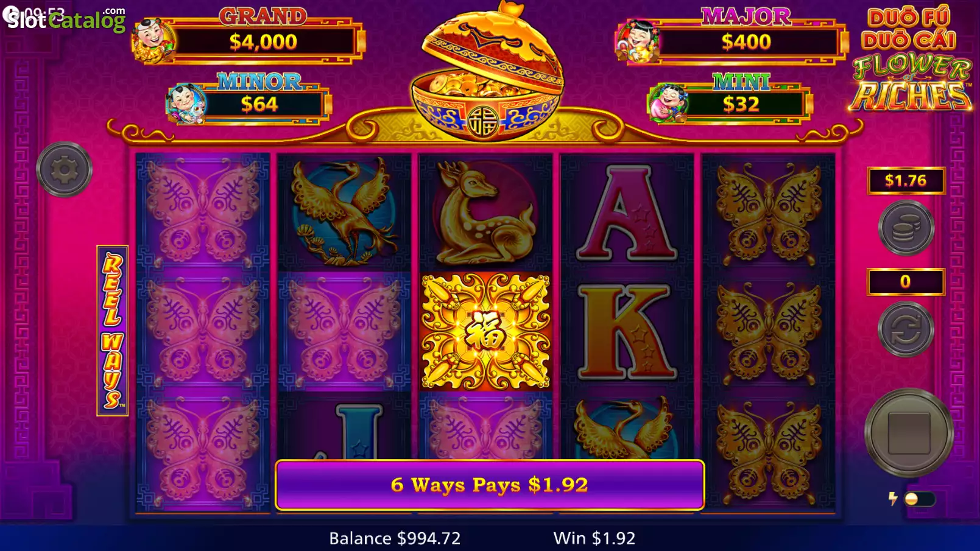Select the Mini $32 jackpot display
The image size is (980, 551).
[x=730, y=100]
